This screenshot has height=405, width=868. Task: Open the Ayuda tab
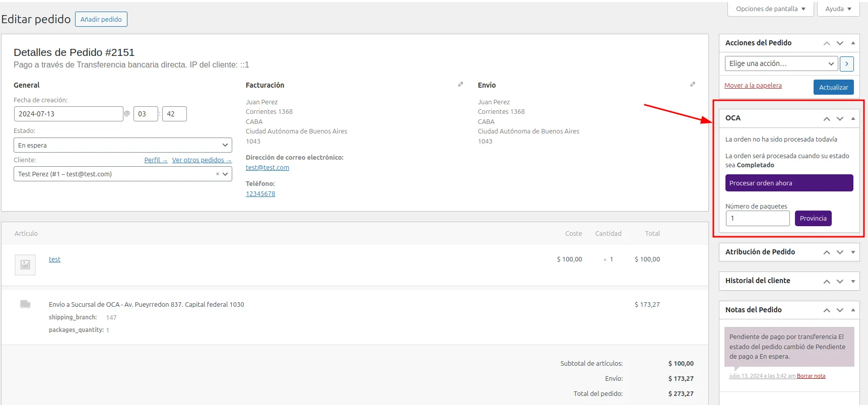click(x=838, y=9)
